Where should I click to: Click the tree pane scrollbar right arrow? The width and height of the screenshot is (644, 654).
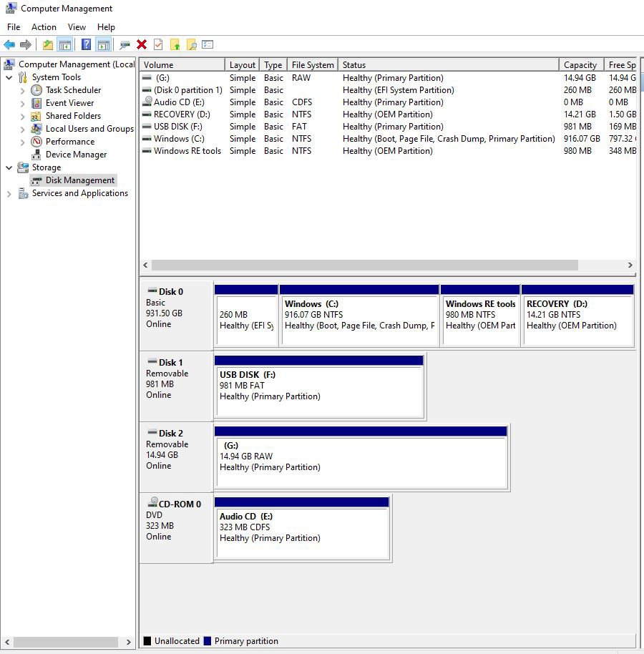click(129, 642)
